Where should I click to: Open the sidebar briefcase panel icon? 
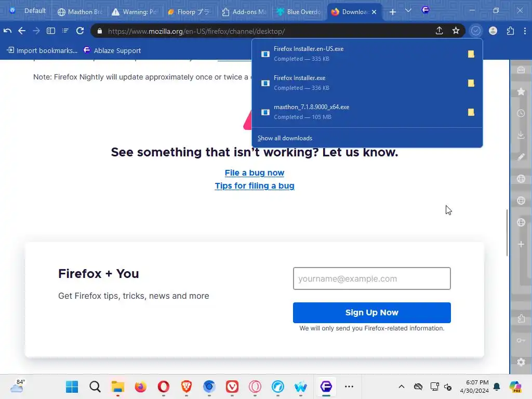[521, 70]
